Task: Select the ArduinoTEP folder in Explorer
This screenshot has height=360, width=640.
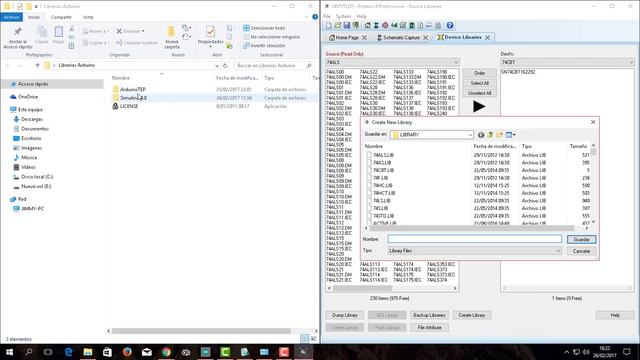Action: click(133, 89)
